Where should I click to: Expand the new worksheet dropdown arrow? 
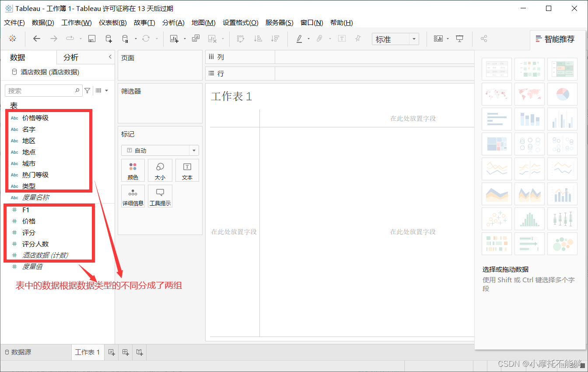click(185, 39)
